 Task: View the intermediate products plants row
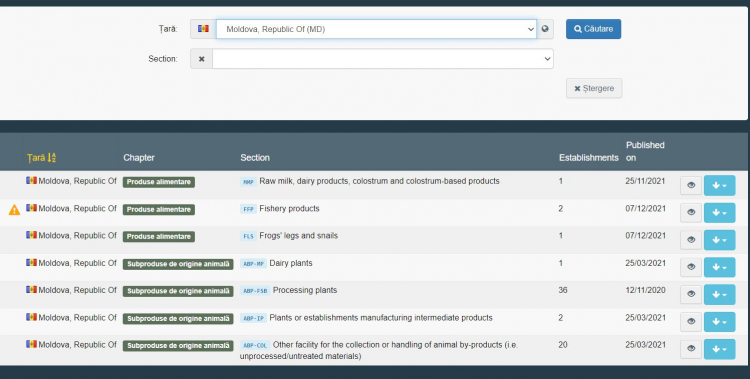(691, 322)
